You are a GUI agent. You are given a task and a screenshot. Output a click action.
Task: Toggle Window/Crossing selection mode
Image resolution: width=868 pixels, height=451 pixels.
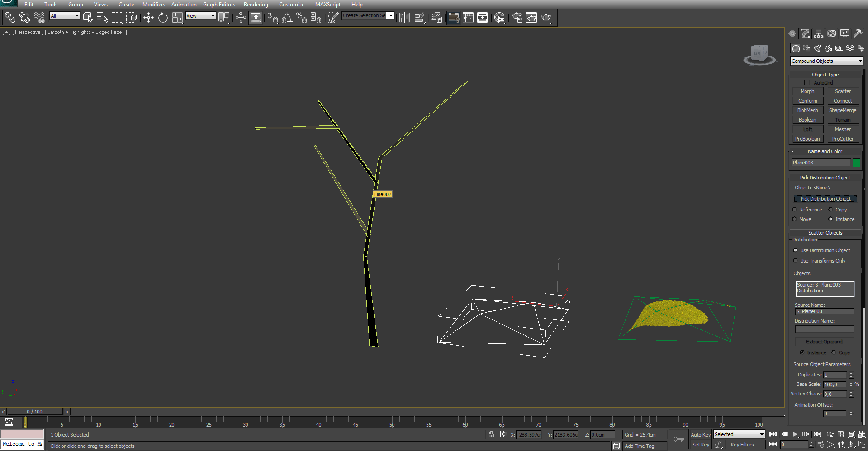132,18
